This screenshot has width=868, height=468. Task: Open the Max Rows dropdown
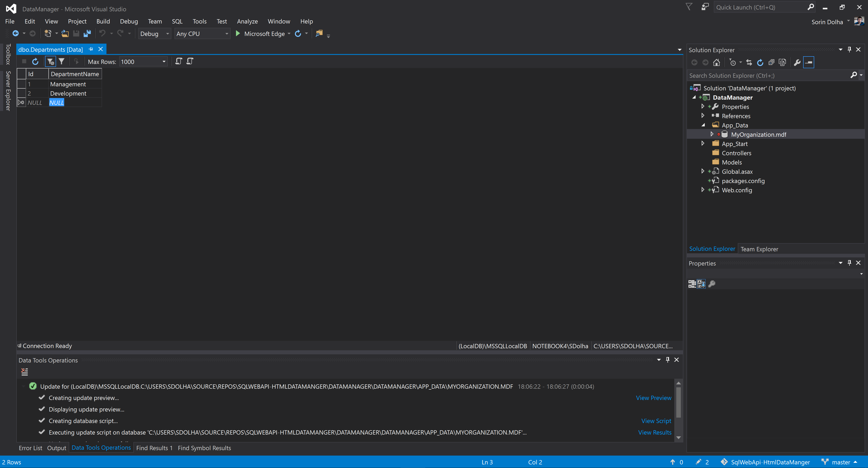point(164,62)
